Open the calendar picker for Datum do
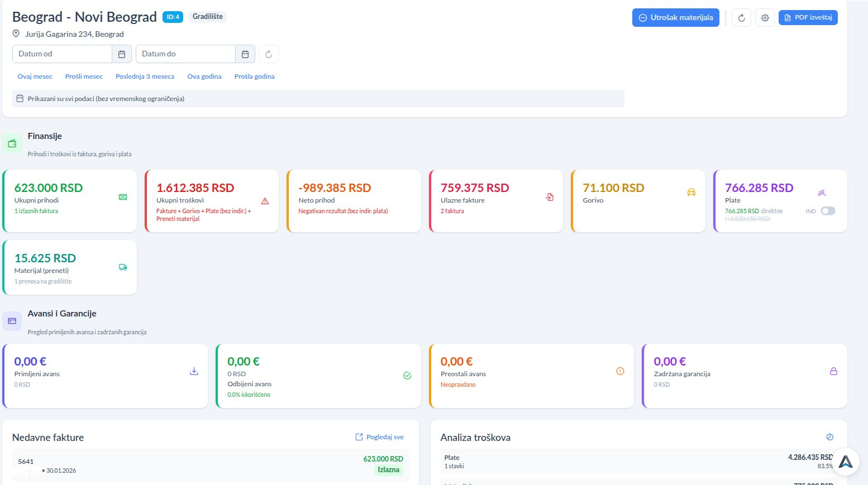The width and height of the screenshot is (868, 485). click(245, 54)
